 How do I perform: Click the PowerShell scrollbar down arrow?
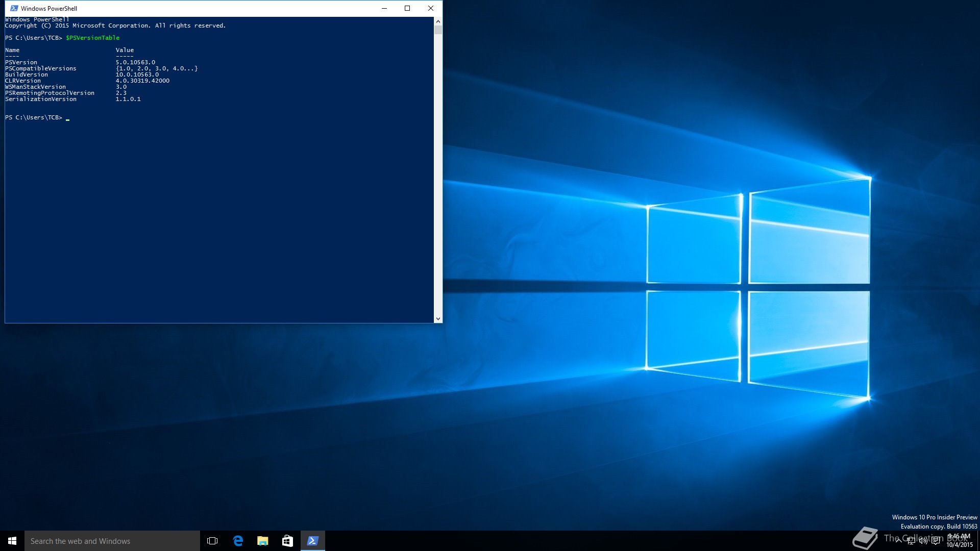pos(438,319)
